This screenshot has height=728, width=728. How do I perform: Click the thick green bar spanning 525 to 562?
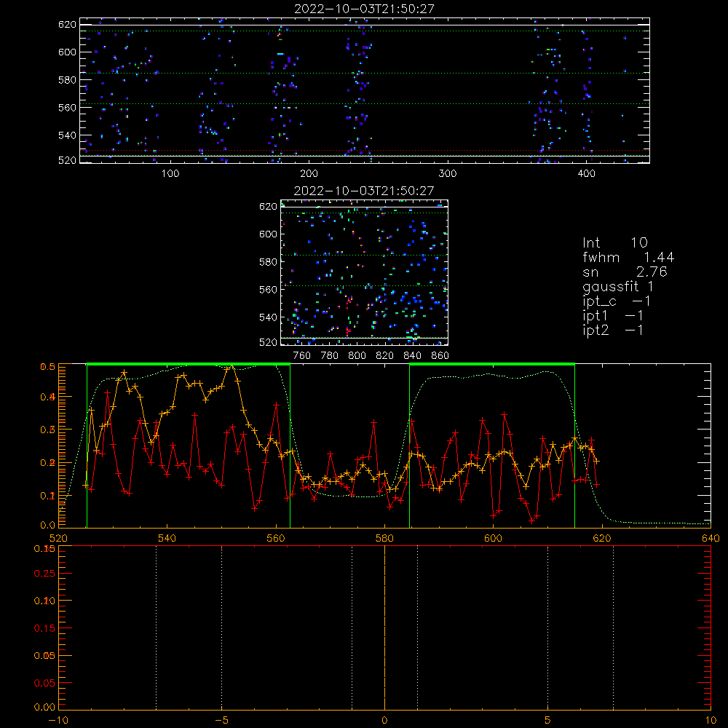coord(189,365)
